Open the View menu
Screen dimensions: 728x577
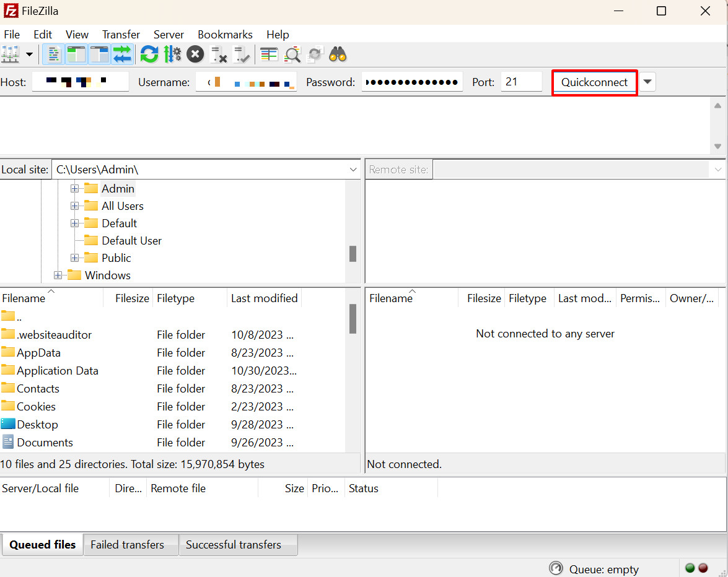point(77,35)
